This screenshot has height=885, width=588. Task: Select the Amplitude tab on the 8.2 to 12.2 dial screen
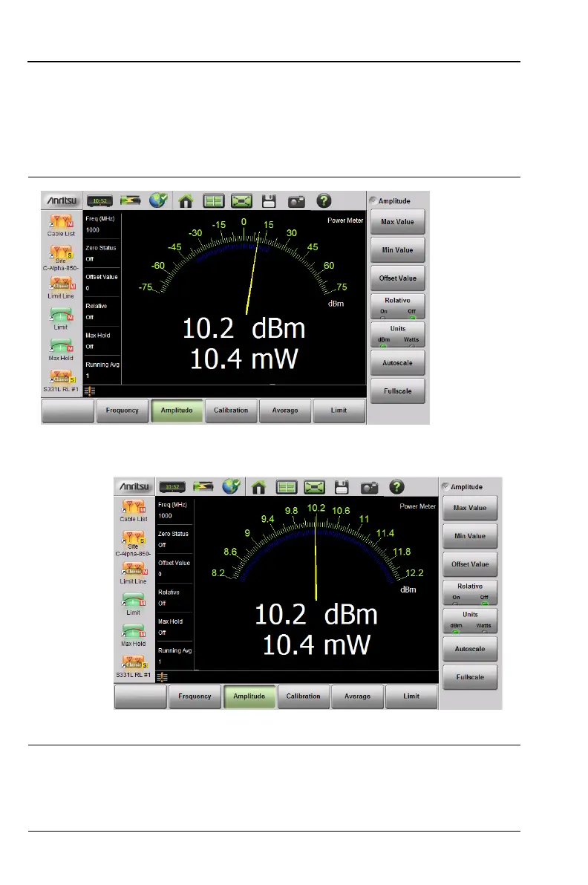pyautogui.click(x=249, y=696)
